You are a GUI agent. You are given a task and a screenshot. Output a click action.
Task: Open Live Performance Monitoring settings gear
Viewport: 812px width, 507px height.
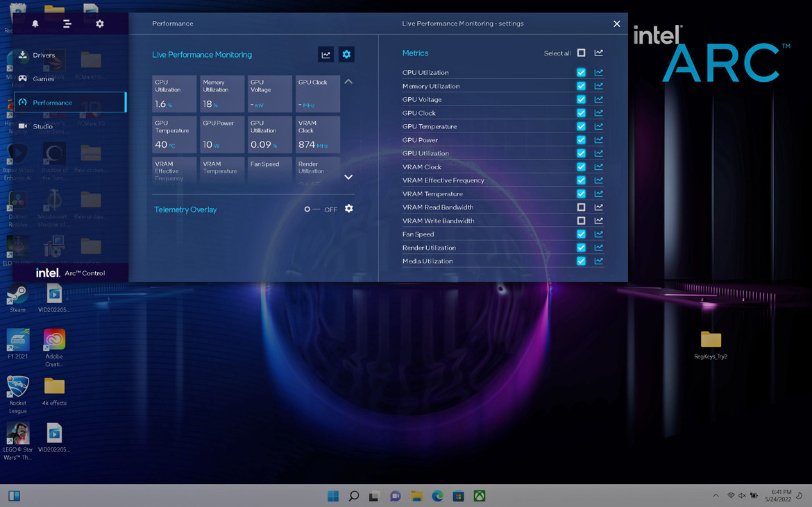point(346,54)
